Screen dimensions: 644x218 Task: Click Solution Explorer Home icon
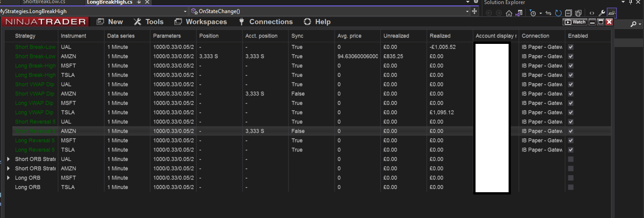pyautogui.click(x=509, y=13)
